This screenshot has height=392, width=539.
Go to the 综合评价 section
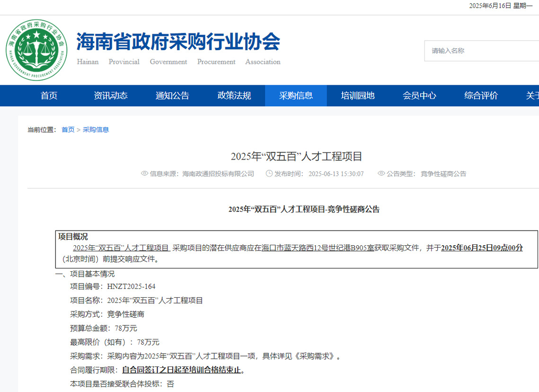pyautogui.click(x=481, y=96)
